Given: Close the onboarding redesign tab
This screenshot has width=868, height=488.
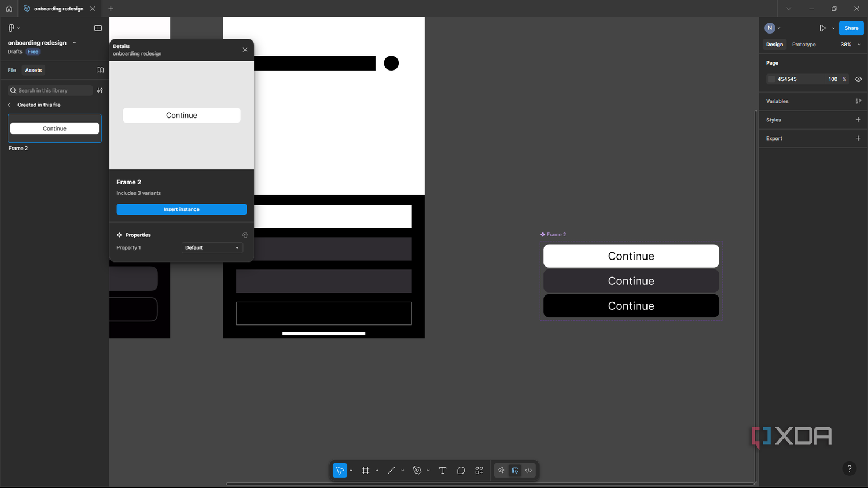Looking at the screenshot, I should [93, 9].
